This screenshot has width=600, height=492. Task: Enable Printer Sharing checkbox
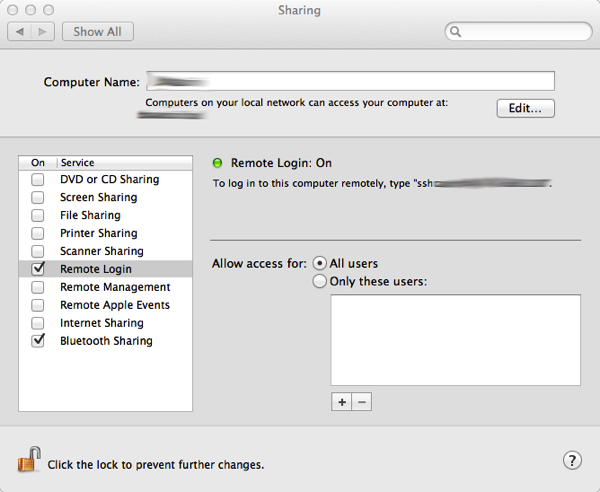pyautogui.click(x=38, y=233)
